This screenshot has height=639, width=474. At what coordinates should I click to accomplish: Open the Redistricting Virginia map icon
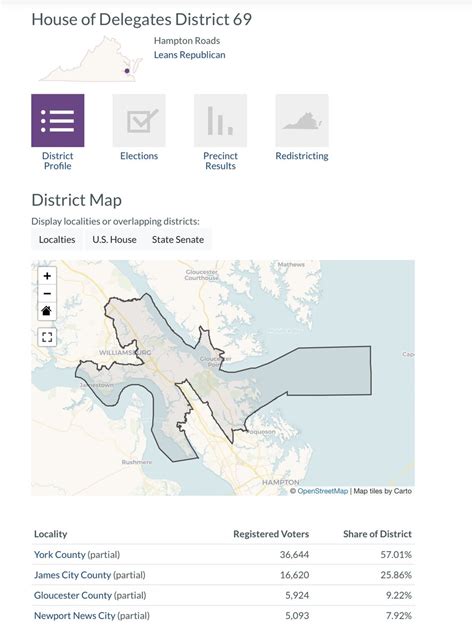coord(302,121)
